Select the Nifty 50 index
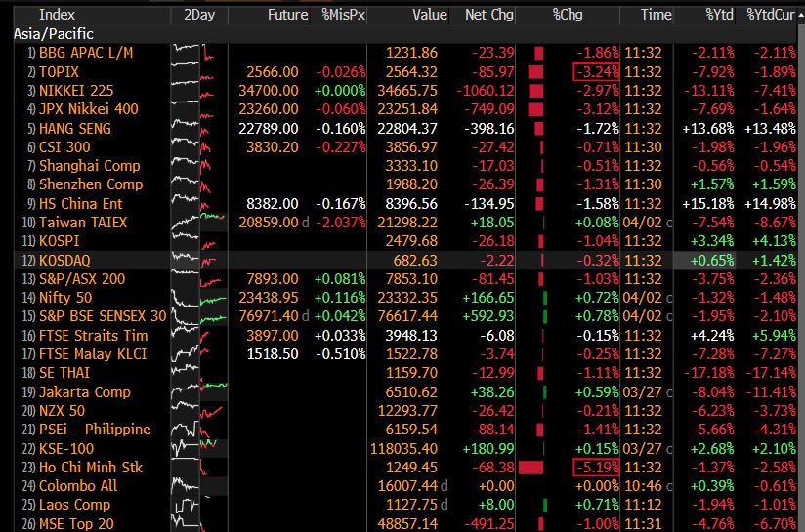This screenshot has height=532, width=805. pyautogui.click(x=65, y=298)
